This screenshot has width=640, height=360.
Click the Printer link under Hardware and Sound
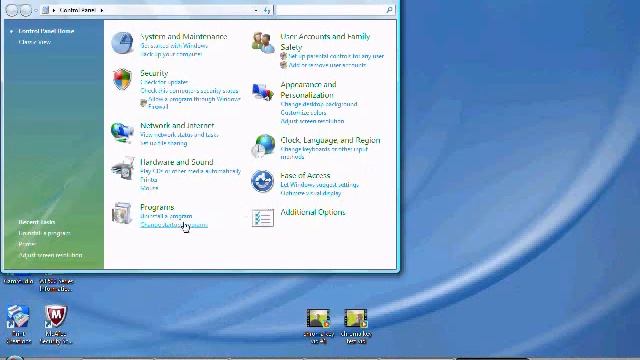(149, 180)
